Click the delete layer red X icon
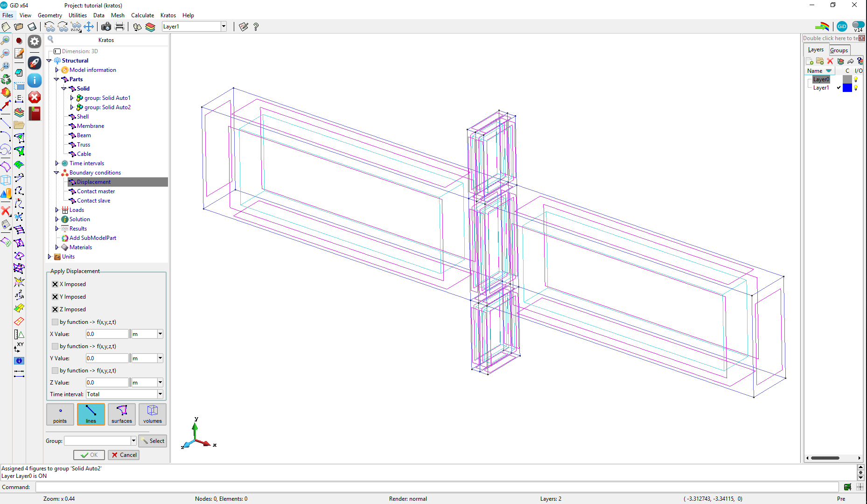This screenshot has width=867, height=504. pos(830,61)
